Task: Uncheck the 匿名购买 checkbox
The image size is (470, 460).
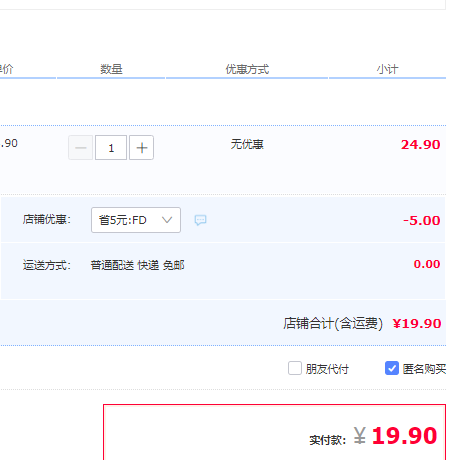Action: tap(392, 368)
